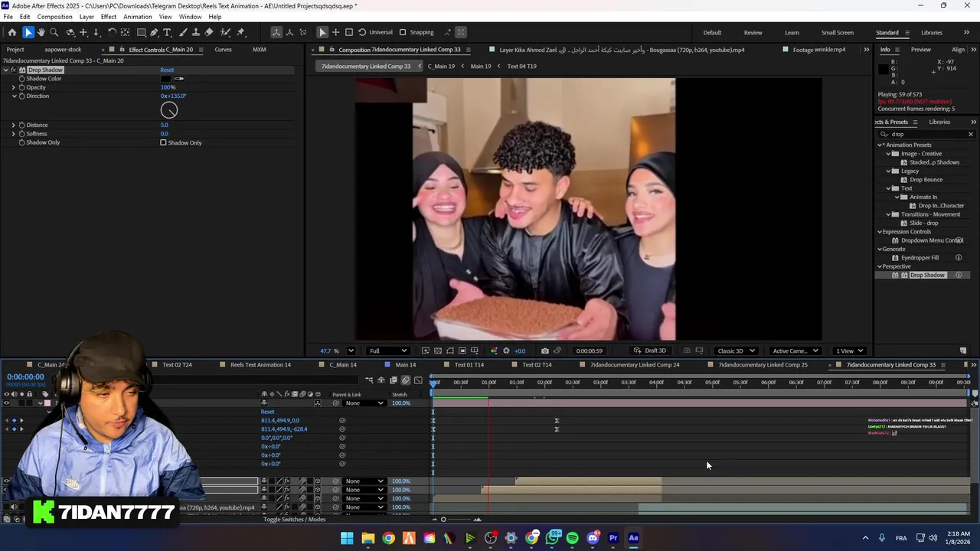Click the Shadow Color swatch

coord(166,78)
